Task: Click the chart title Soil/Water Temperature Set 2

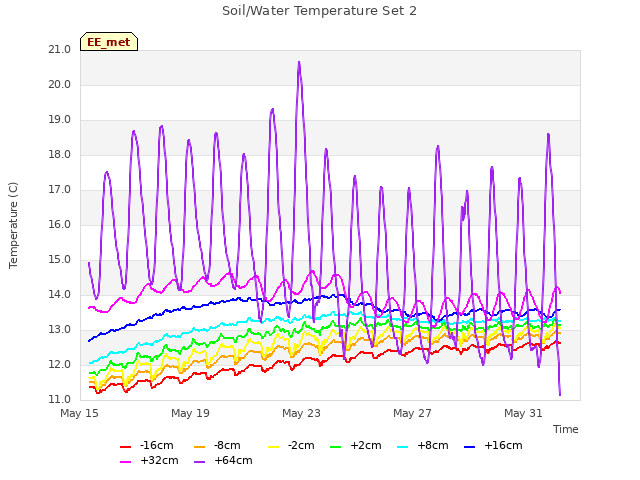Action: point(319,11)
